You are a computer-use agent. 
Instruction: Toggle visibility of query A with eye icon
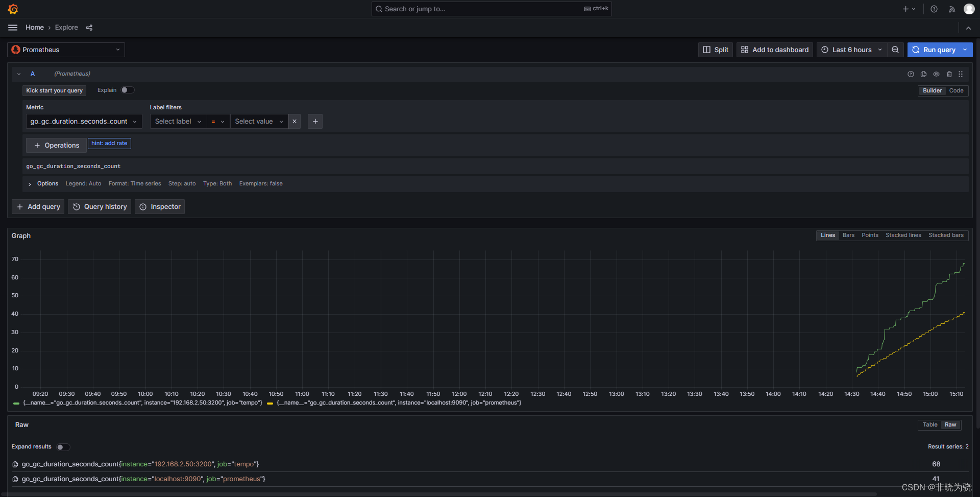tap(936, 74)
